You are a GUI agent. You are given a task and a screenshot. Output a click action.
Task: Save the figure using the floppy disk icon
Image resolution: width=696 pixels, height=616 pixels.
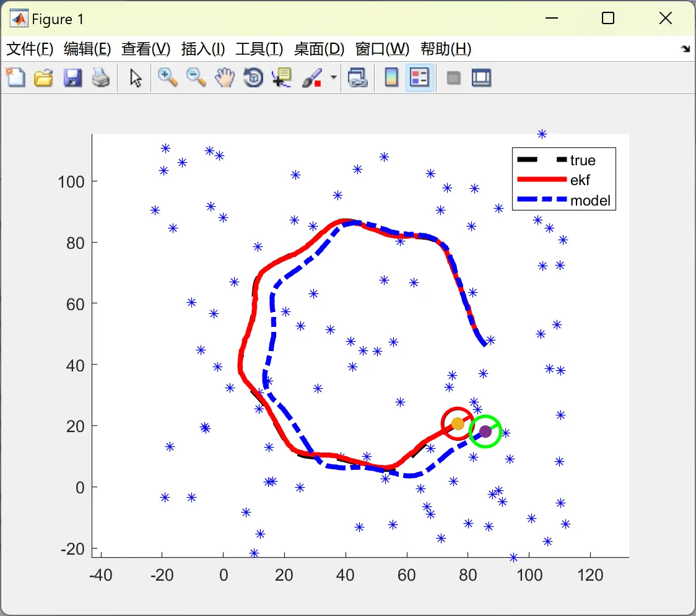72,77
